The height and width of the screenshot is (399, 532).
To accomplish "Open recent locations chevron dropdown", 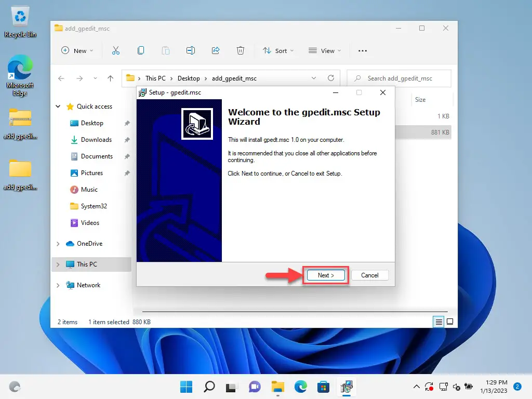I will [96, 78].
